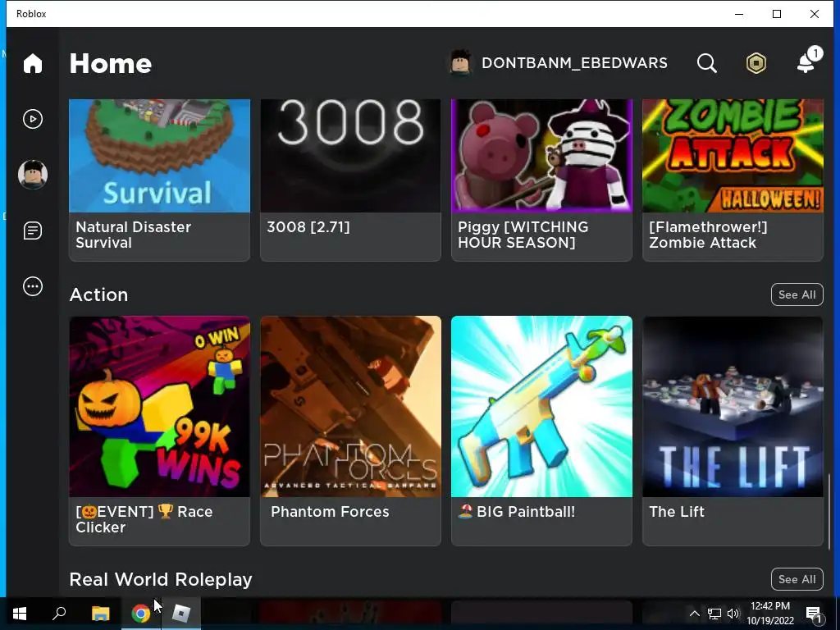Click the BIG Paintball! title text
The width and height of the screenshot is (840, 630).
pyautogui.click(x=517, y=512)
